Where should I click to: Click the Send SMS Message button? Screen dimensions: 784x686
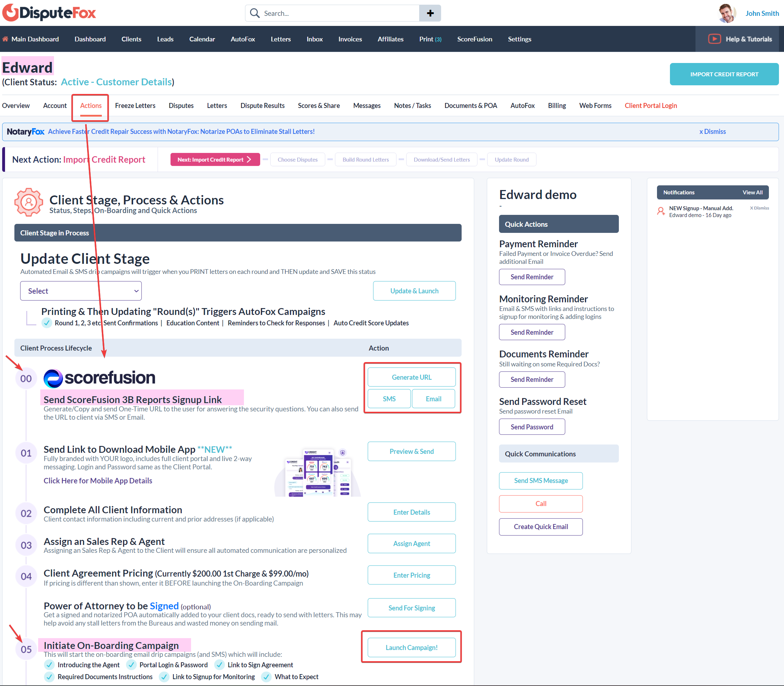pyautogui.click(x=541, y=481)
